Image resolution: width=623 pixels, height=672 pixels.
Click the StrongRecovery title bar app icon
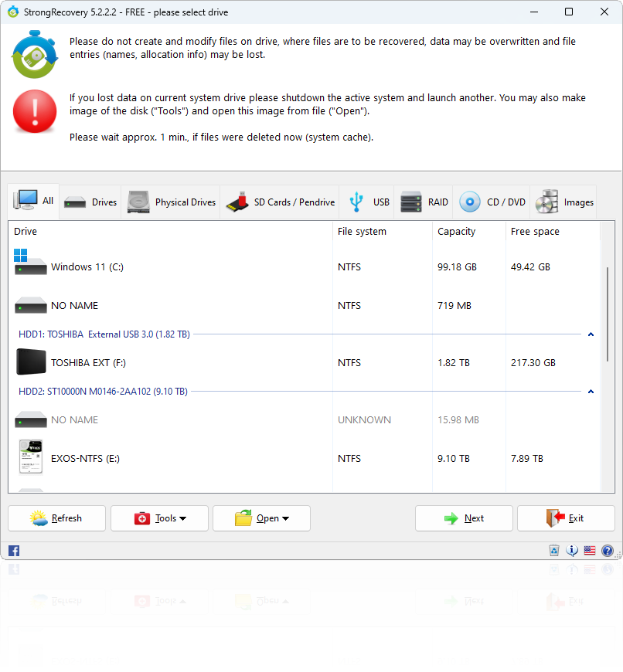pos(13,12)
